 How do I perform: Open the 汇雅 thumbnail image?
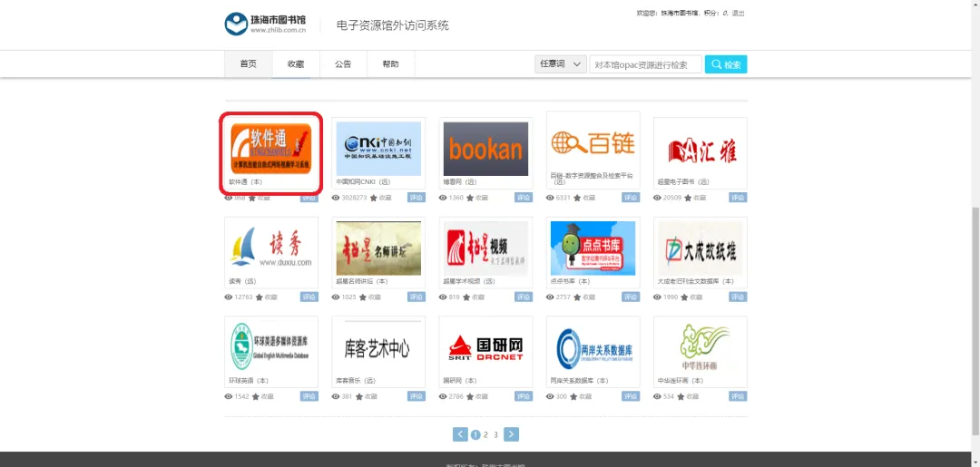[700, 149]
